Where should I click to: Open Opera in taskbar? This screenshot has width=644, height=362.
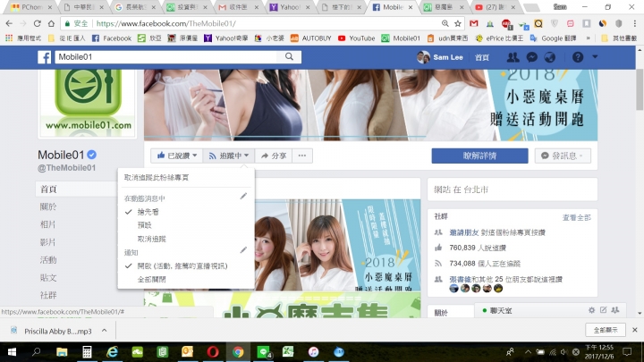[x=213, y=352]
